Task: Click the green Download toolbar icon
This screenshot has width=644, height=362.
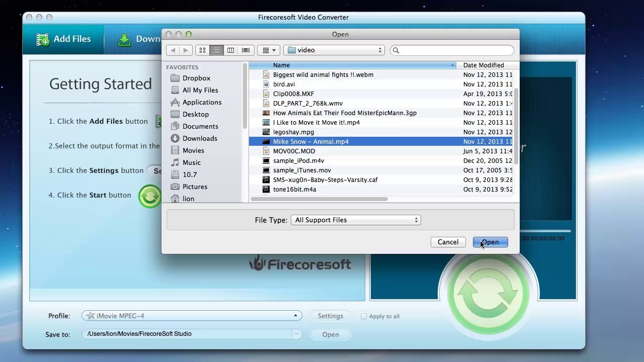Action: [124, 39]
